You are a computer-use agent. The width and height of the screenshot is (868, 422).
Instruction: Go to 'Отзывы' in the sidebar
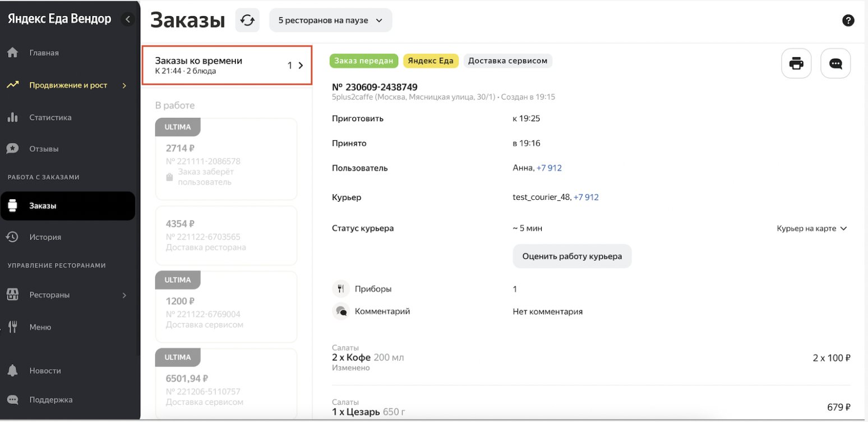point(44,149)
